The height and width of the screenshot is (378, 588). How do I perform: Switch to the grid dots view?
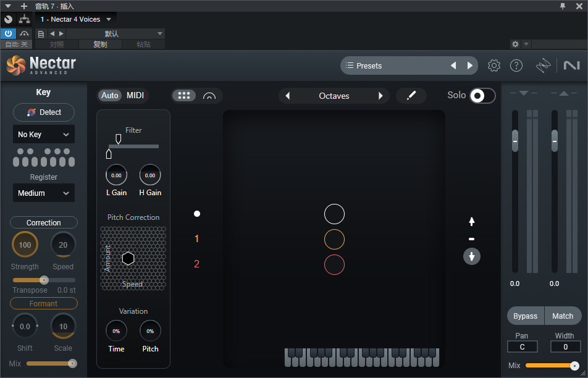point(184,96)
